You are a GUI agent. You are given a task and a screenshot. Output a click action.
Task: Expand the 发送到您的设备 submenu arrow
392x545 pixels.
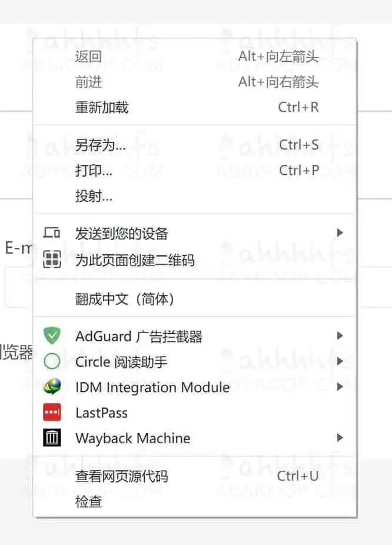pyautogui.click(x=340, y=232)
